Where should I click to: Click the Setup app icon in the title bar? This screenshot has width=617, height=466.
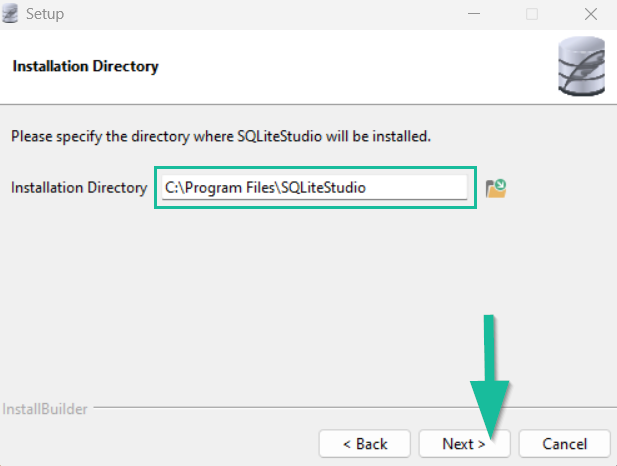[13, 14]
